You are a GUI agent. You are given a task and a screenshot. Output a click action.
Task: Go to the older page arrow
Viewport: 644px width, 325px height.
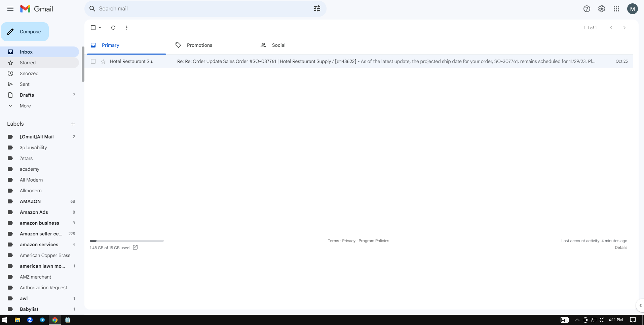click(x=624, y=28)
